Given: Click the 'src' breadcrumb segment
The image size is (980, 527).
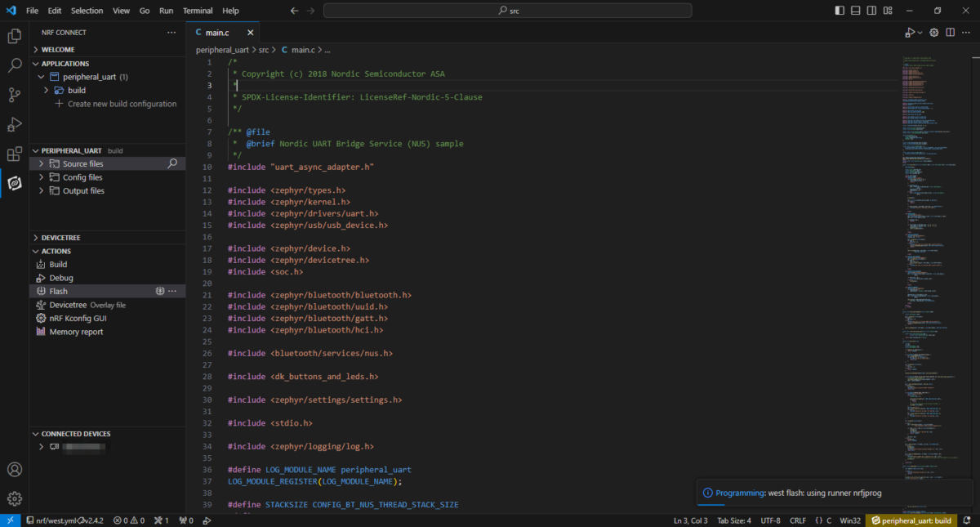Looking at the screenshot, I should click(264, 50).
